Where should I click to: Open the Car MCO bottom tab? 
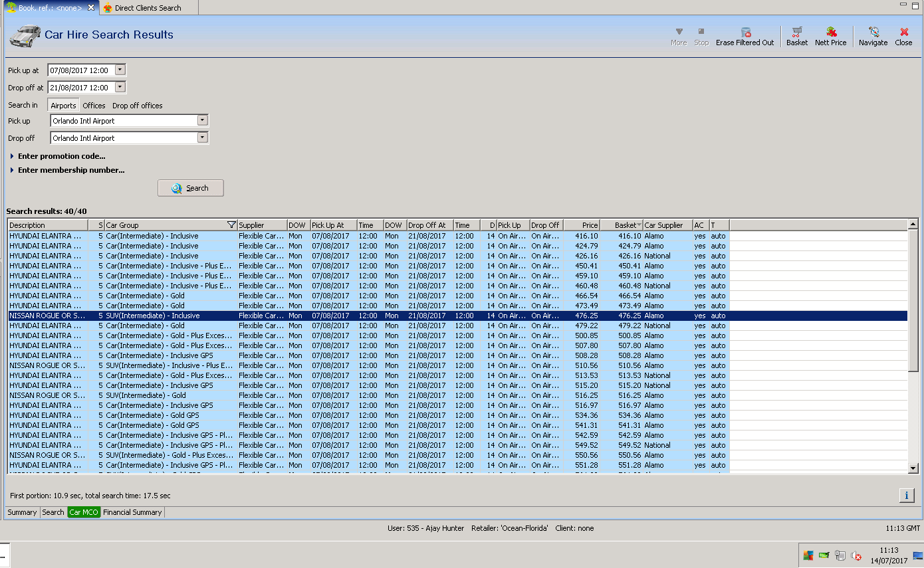coord(84,512)
